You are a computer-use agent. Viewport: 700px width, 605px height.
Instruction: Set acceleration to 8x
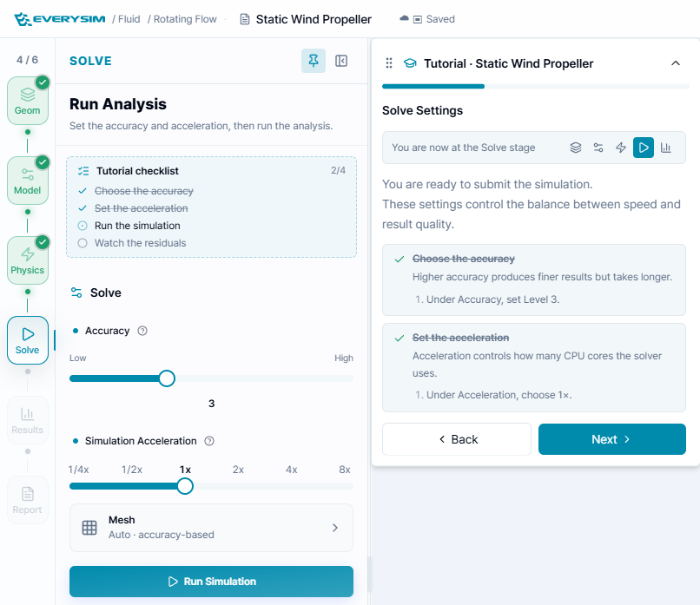[345, 470]
